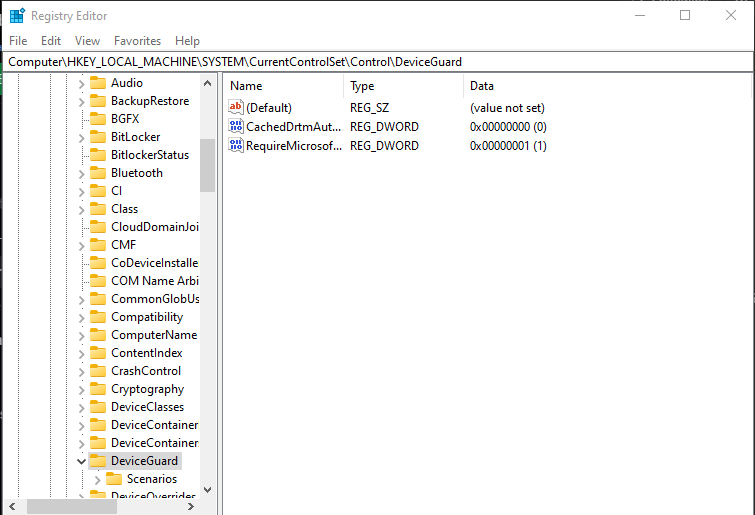Open the File menu

pos(18,41)
